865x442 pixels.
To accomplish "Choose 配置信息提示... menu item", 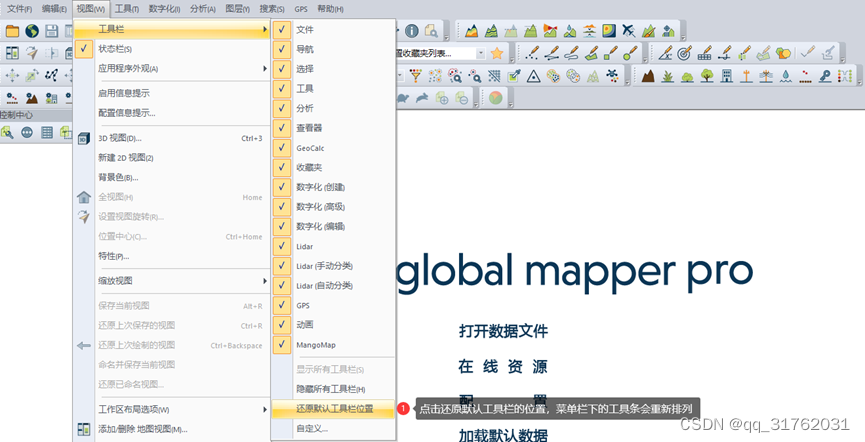I will (171, 113).
